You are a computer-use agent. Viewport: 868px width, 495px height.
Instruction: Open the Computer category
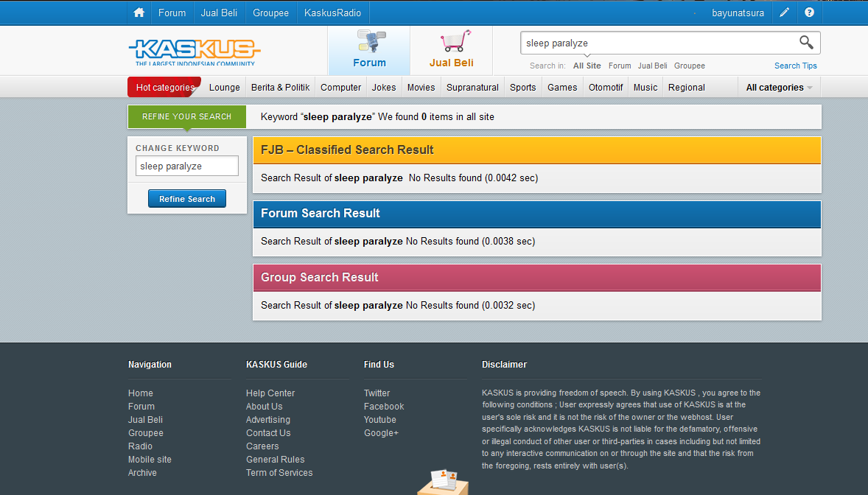[340, 88]
